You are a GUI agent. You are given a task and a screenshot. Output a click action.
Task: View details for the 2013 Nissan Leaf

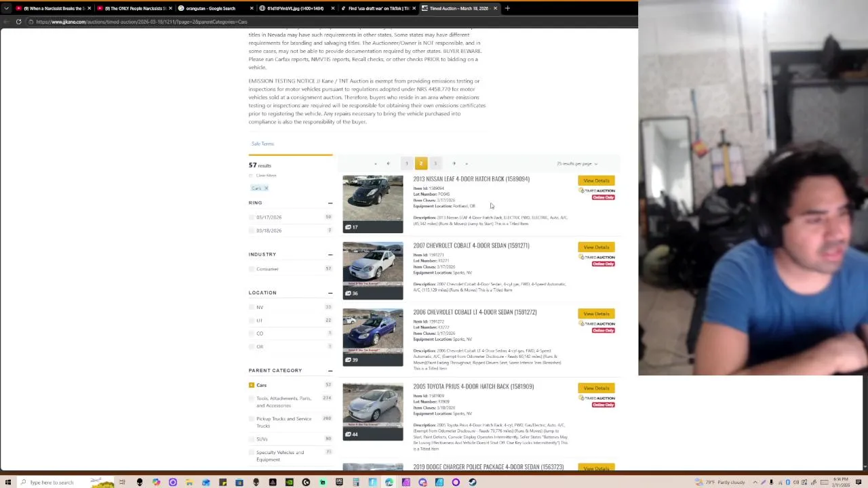[x=596, y=180]
